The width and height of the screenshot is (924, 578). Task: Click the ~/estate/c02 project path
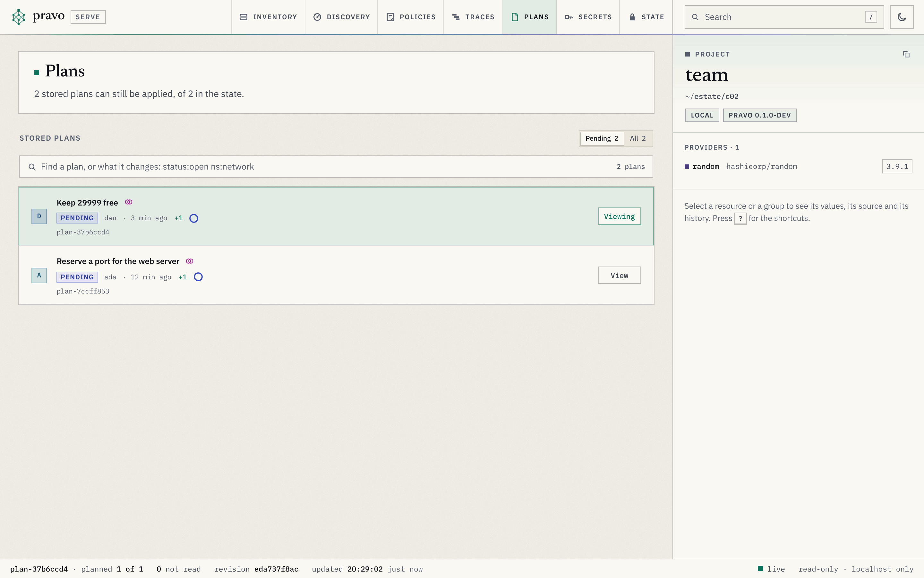click(712, 97)
